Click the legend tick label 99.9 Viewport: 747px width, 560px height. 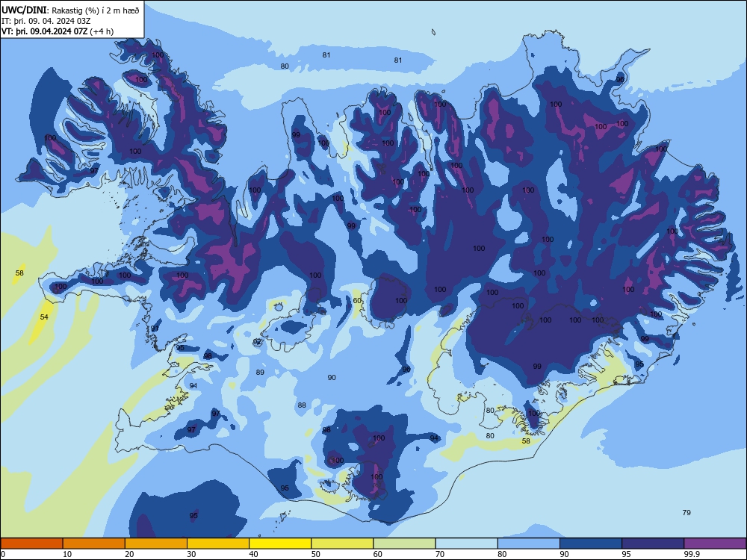(x=692, y=554)
